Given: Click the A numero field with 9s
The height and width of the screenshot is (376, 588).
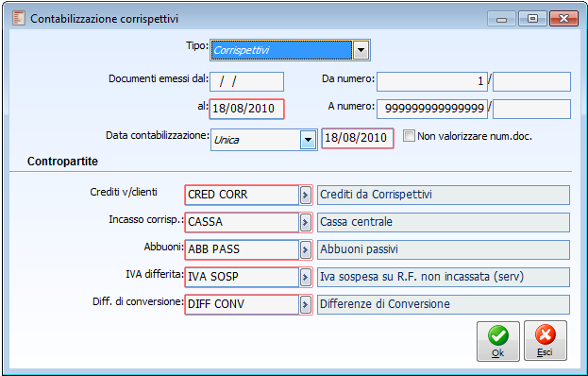Looking at the screenshot, I should point(432,109).
